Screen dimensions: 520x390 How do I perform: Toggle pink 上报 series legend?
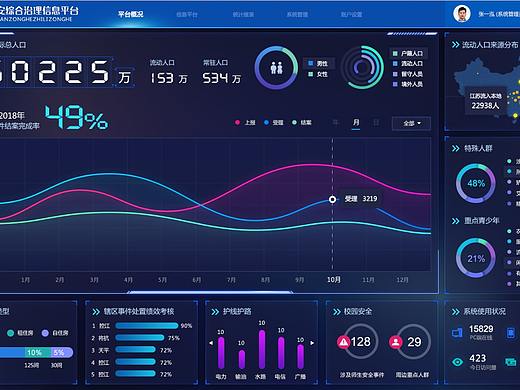tap(245, 123)
